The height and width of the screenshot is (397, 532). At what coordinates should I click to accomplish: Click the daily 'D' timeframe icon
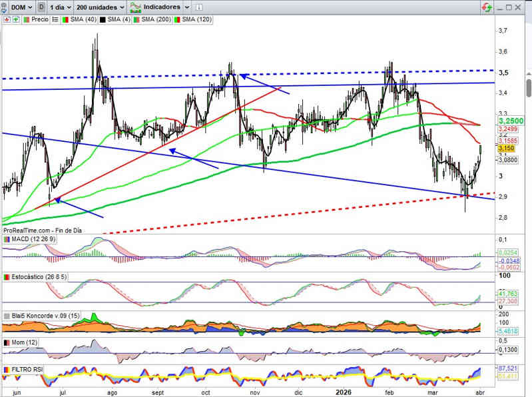43,7
